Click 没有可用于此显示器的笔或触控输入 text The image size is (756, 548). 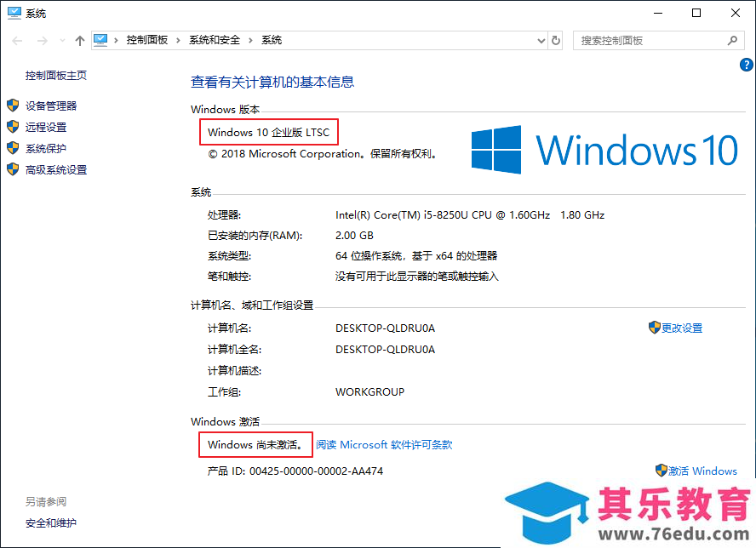[417, 277]
